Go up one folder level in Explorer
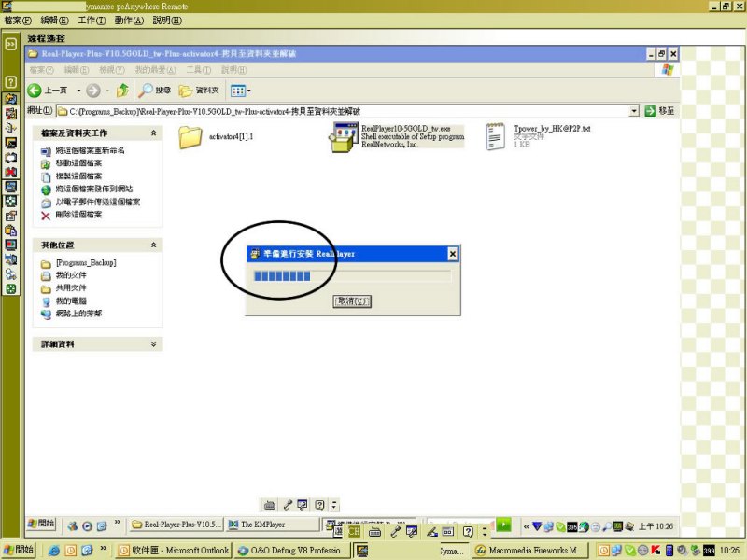Screen dimensions: 747x560 [x=123, y=90]
